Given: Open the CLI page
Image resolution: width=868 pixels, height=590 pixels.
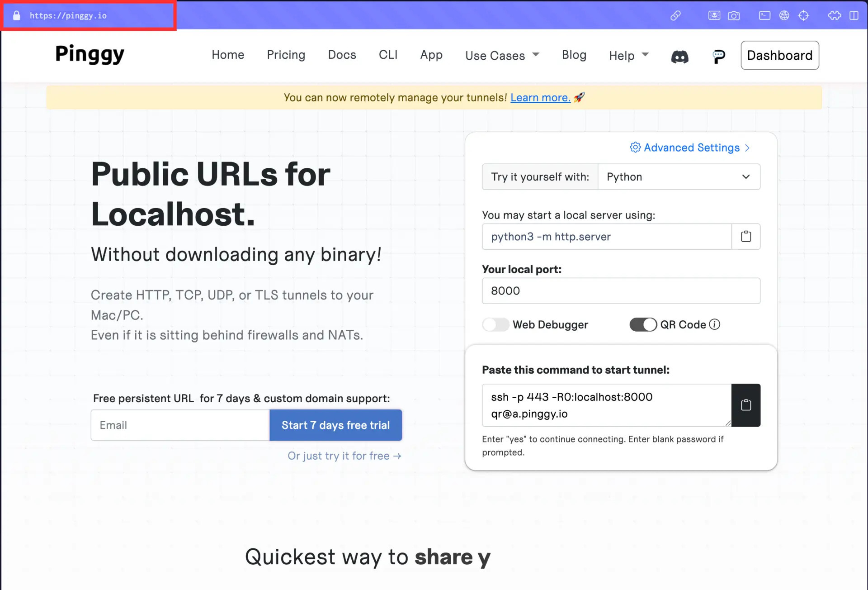Looking at the screenshot, I should click(388, 55).
